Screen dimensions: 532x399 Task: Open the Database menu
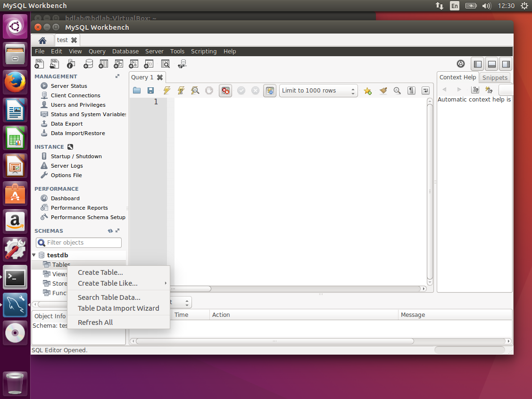coord(125,51)
